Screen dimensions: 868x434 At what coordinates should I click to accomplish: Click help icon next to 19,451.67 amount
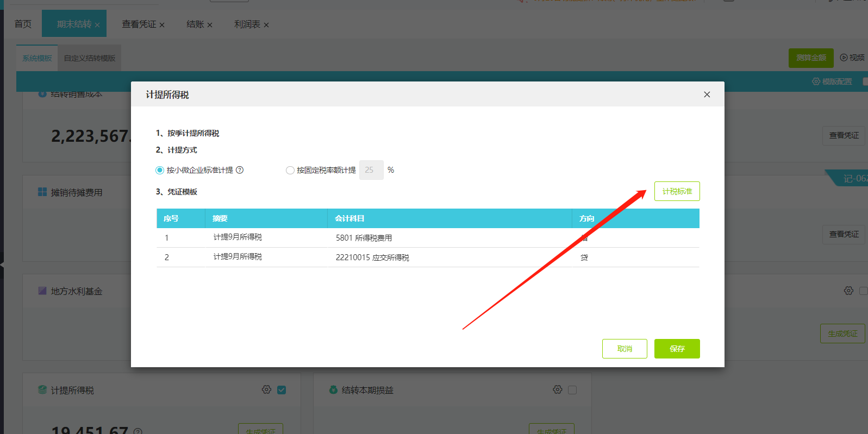[138, 431]
